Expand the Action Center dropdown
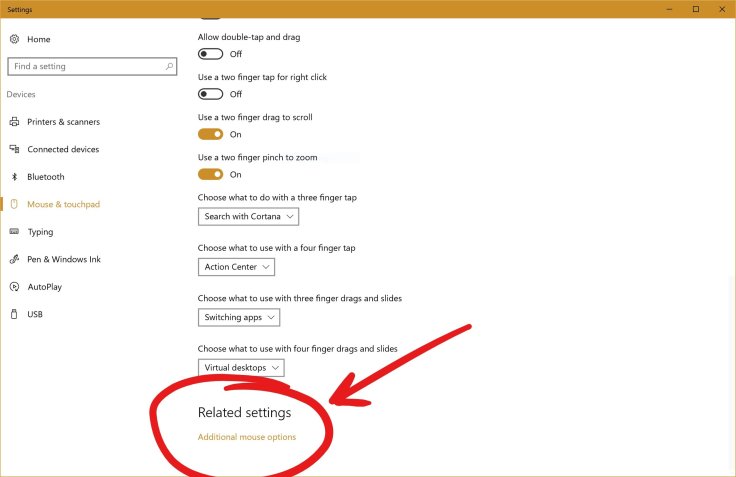Image resolution: width=736 pixels, height=477 pixels. tap(236, 267)
